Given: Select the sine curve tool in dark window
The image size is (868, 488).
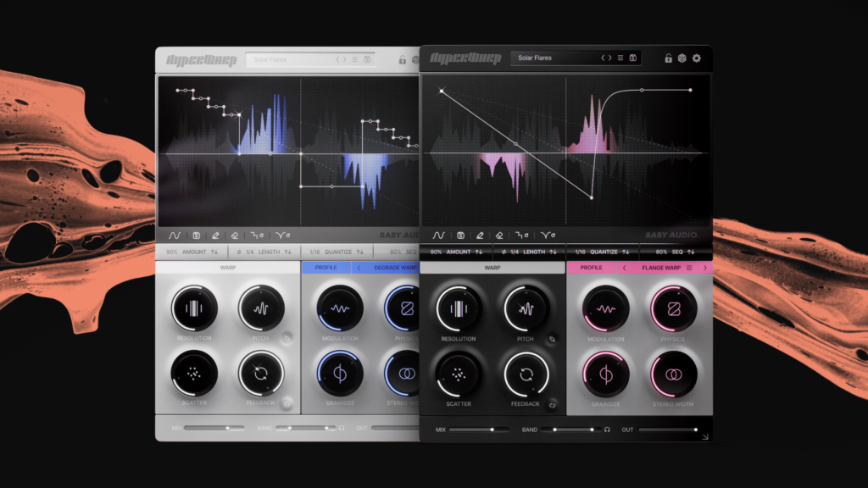Looking at the screenshot, I should (x=438, y=236).
